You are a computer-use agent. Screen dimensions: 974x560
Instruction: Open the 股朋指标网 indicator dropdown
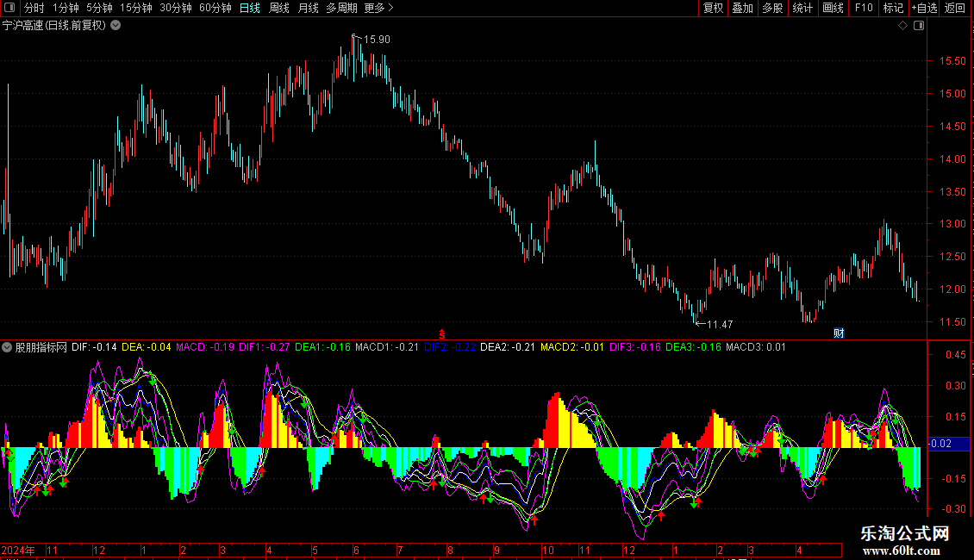pos(7,348)
